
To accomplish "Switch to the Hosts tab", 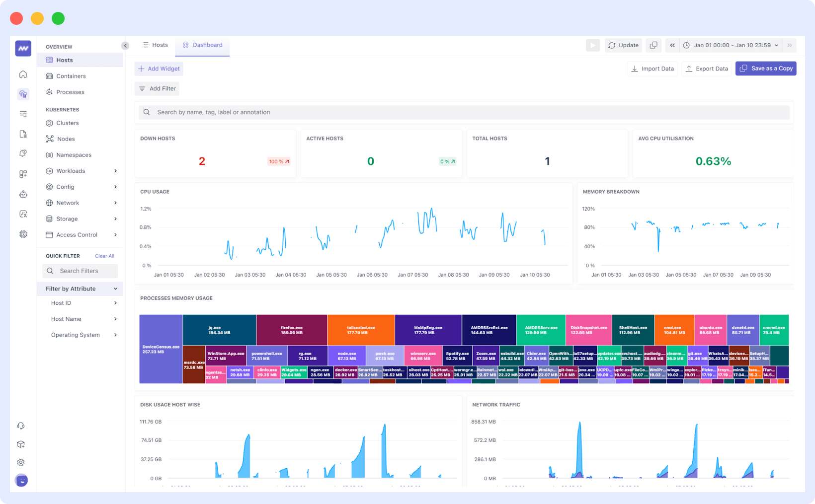I will 156,45.
